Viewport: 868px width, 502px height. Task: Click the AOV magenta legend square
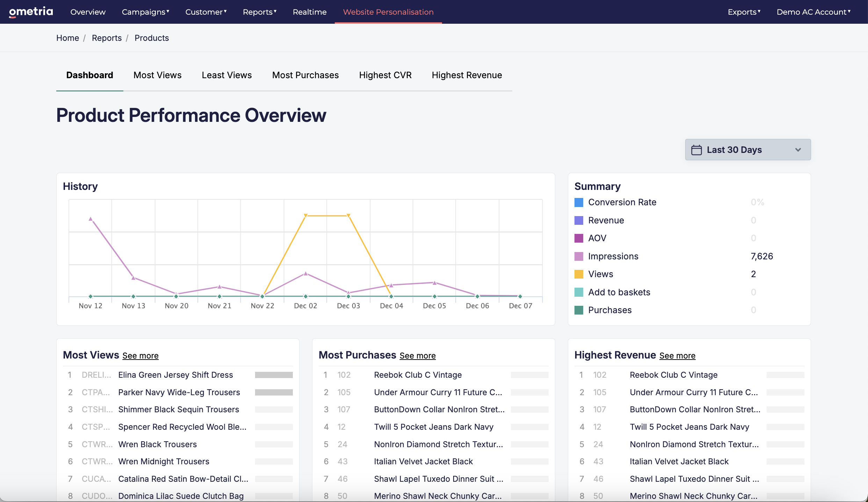[x=579, y=238]
